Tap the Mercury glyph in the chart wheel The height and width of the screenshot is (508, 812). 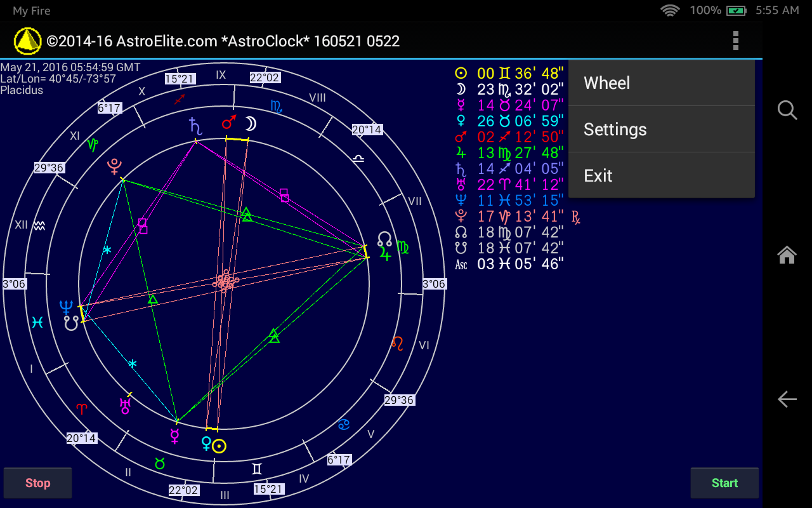coord(174,436)
